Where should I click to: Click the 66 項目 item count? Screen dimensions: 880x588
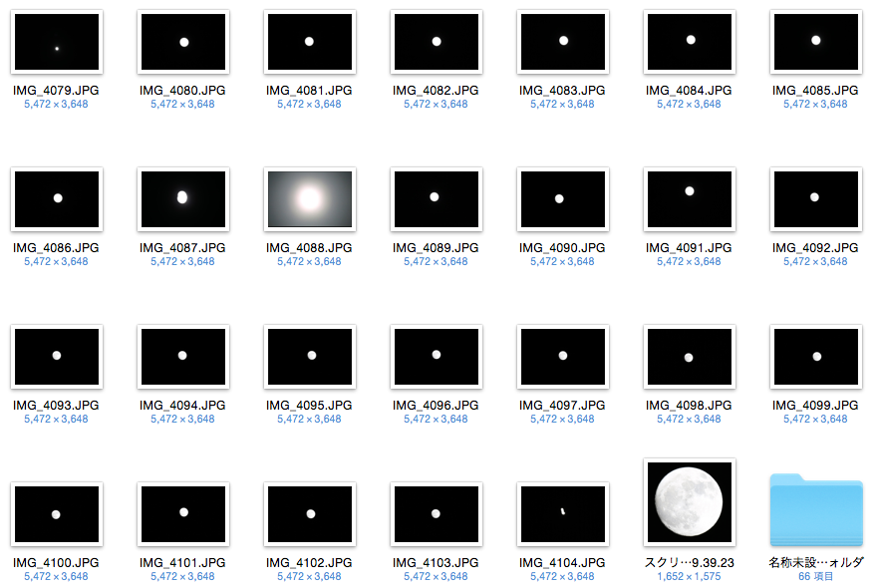coord(816,577)
